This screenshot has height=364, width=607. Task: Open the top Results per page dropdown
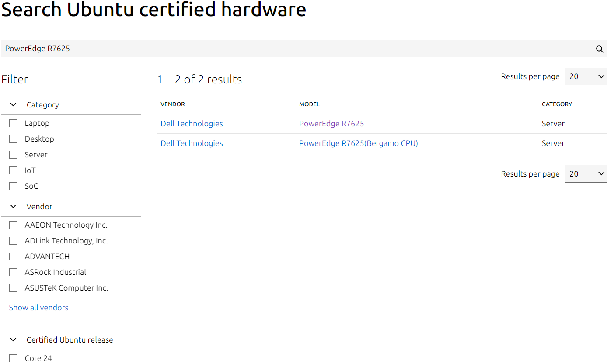[x=586, y=76]
